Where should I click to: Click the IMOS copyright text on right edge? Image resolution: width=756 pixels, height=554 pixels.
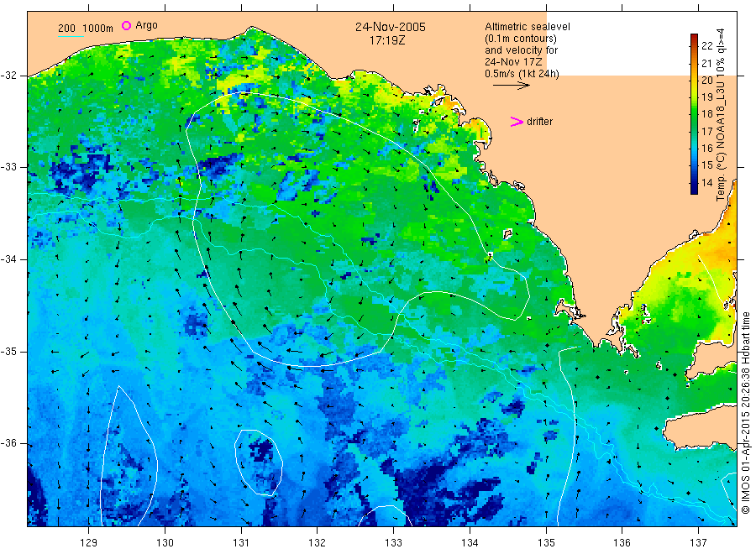(745, 412)
